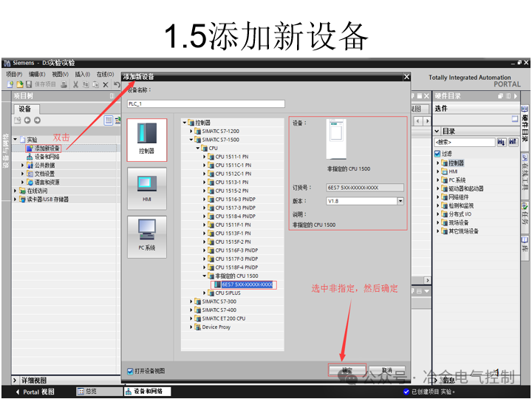Open the 编辑(E) menu
The width and height of the screenshot is (532, 399).
click(37, 74)
